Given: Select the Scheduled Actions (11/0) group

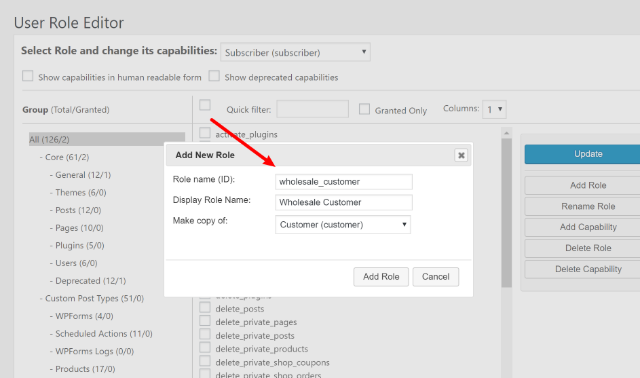Looking at the screenshot, I should coord(104,334).
